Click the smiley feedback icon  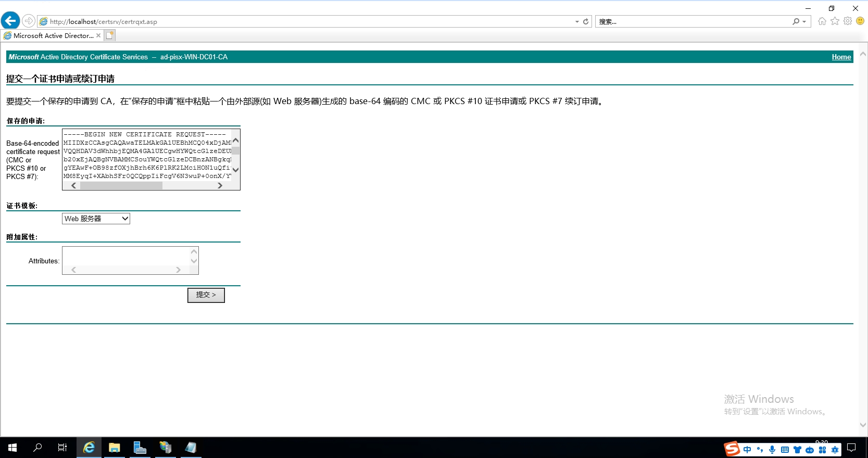pos(860,21)
